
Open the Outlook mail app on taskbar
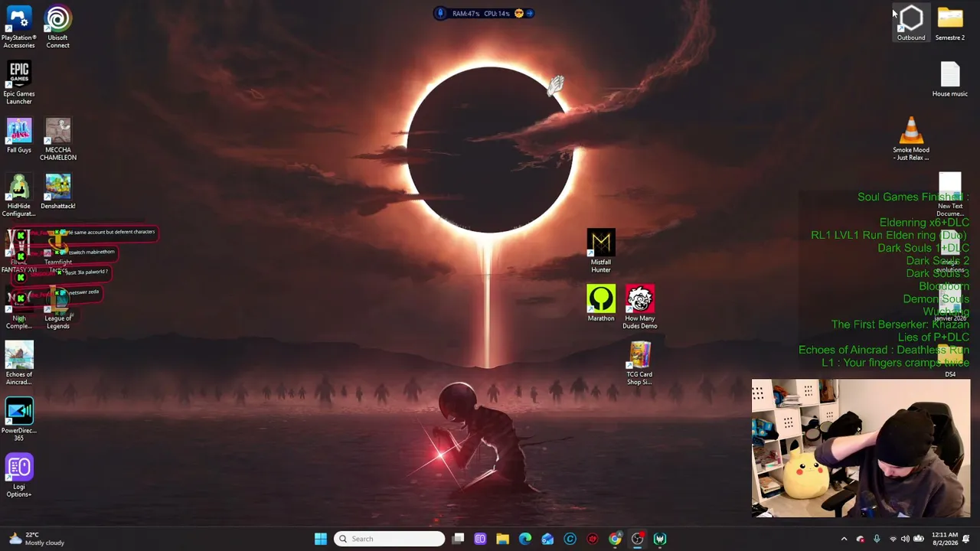click(x=547, y=539)
